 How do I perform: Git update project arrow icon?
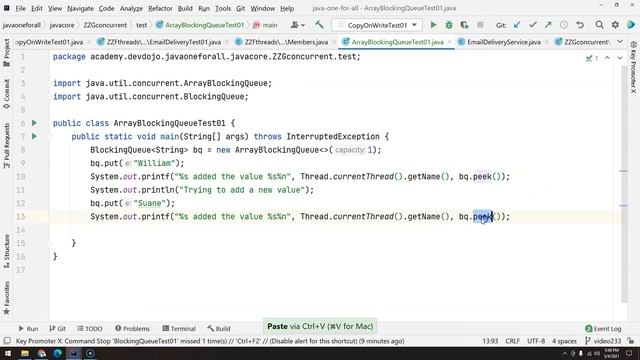point(517,25)
